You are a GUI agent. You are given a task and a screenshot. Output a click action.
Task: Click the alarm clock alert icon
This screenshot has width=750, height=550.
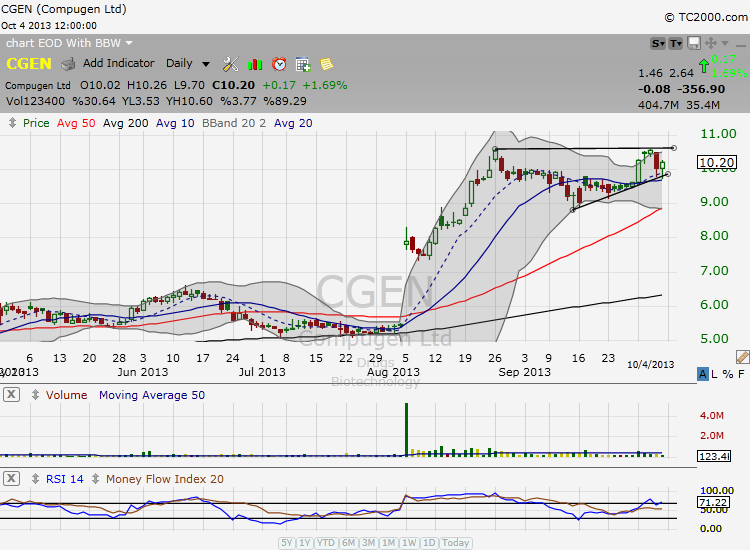(279, 64)
